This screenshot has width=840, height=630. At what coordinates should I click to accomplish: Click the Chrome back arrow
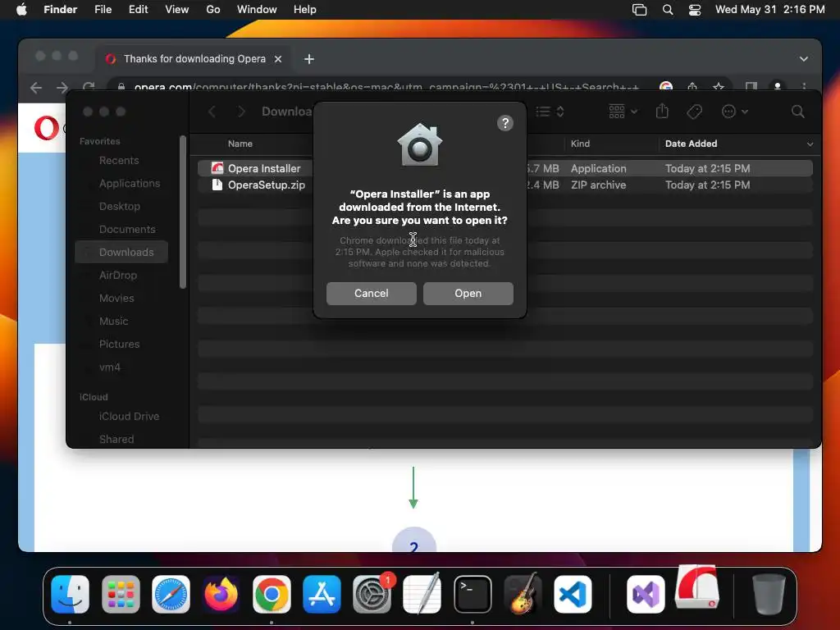point(36,87)
